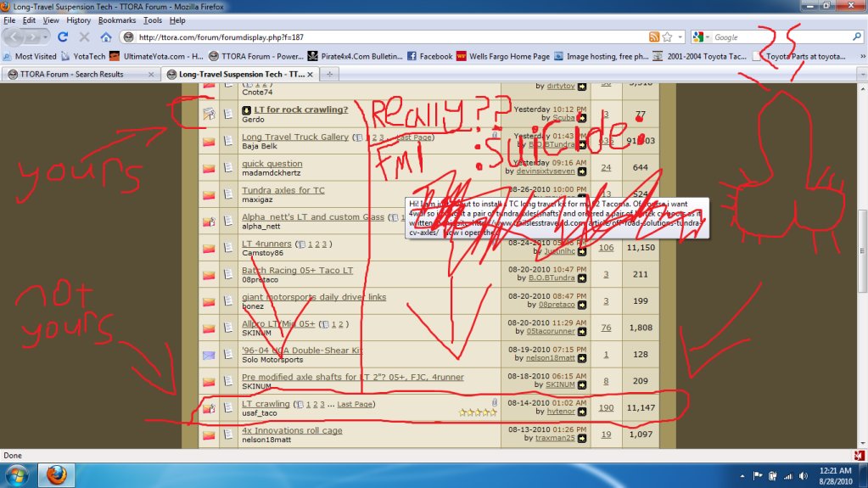Open the back/forward history dropdown arrow
Image resolution: width=868 pixels, height=488 pixels.
point(45,37)
